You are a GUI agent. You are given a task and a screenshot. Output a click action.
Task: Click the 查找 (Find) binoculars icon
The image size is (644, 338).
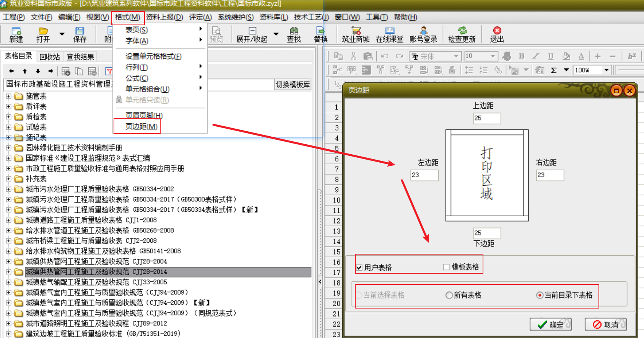294,31
